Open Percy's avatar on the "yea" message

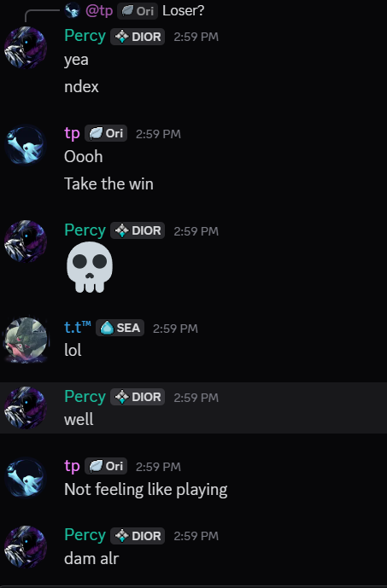click(26, 48)
